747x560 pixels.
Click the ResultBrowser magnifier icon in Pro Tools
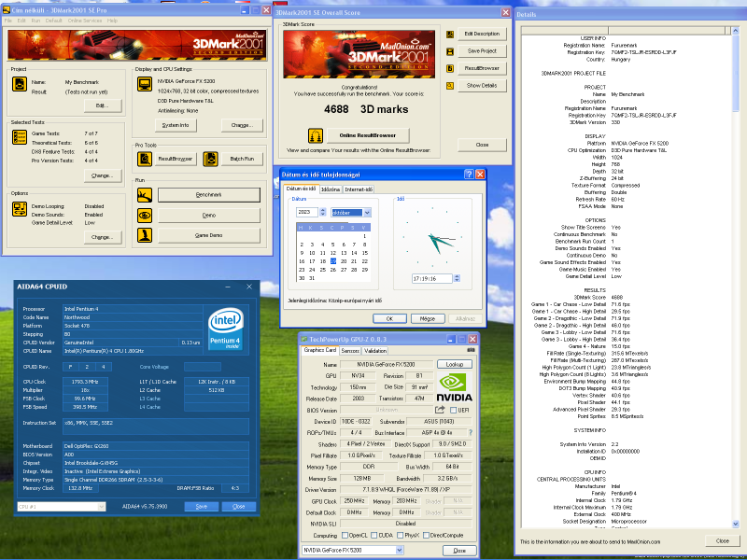click(x=145, y=159)
